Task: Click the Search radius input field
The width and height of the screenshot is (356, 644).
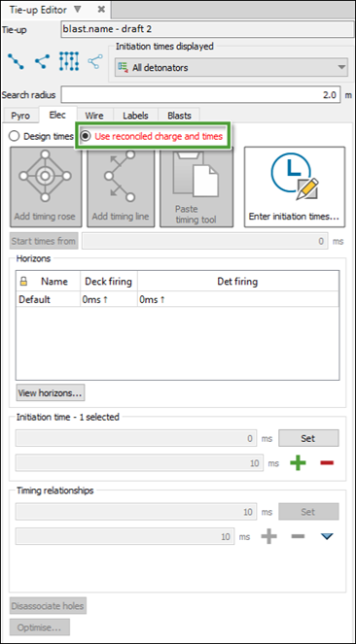Action: pos(200,95)
